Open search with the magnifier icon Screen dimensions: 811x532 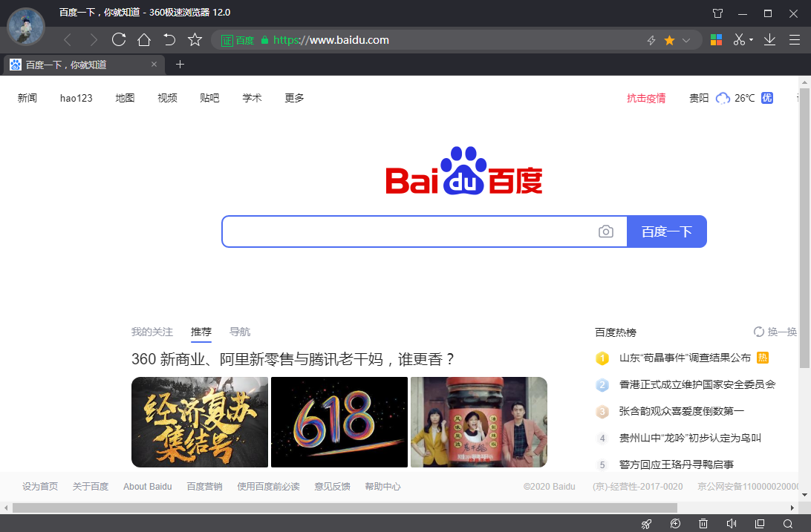(x=787, y=524)
